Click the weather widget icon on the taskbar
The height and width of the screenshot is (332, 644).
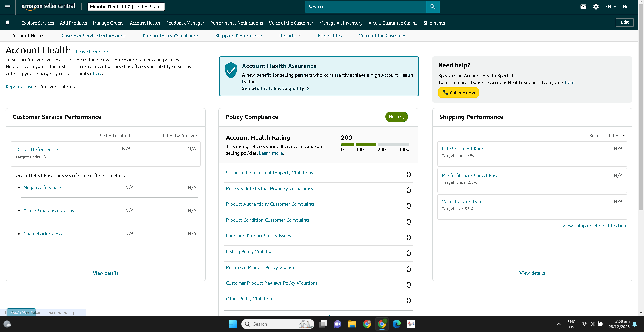(7, 324)
